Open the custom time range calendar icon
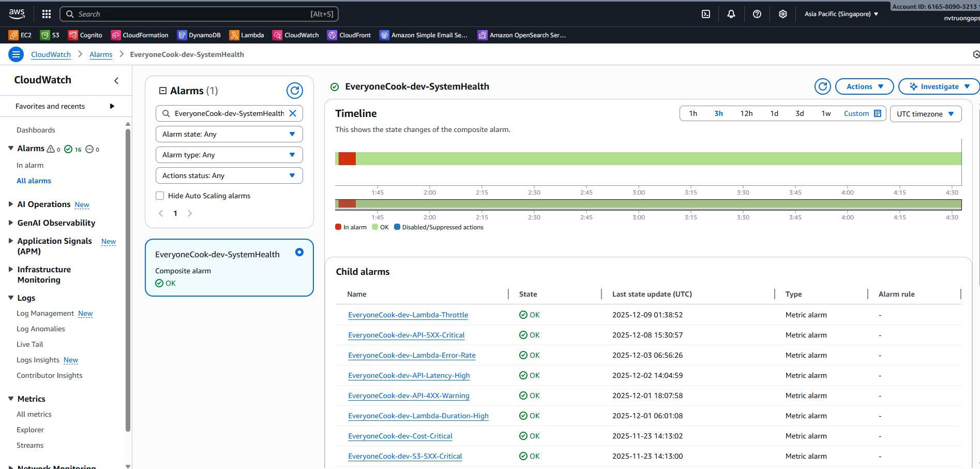980x469 pixels. point(878,113)
